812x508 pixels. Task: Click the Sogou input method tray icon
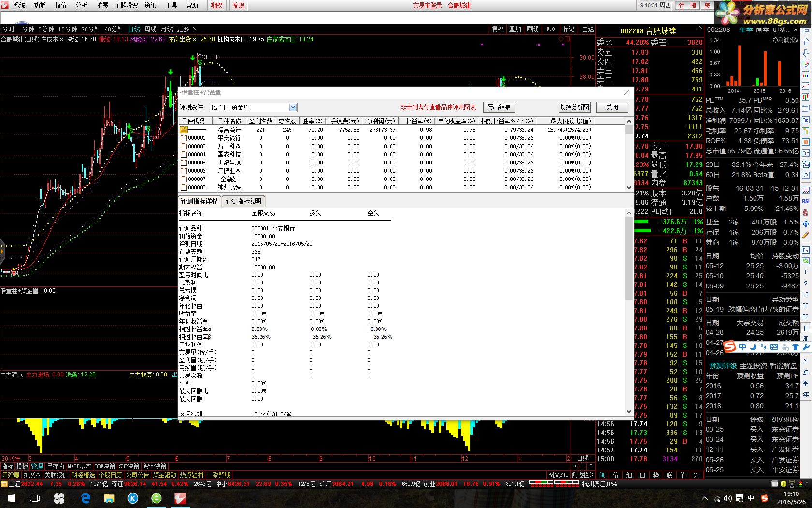pyautogui.click(x=764, y=498)
